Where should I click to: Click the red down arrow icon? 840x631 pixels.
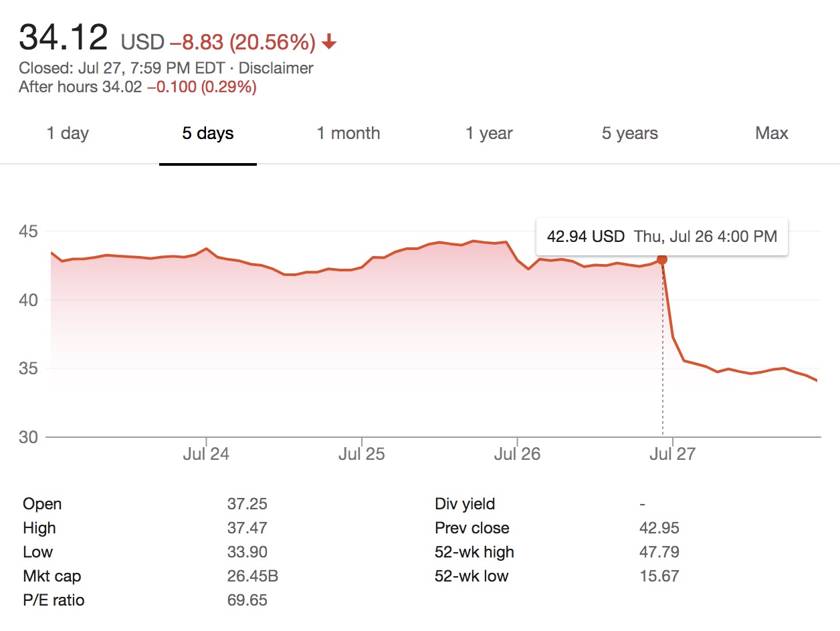tap(328, 43)
